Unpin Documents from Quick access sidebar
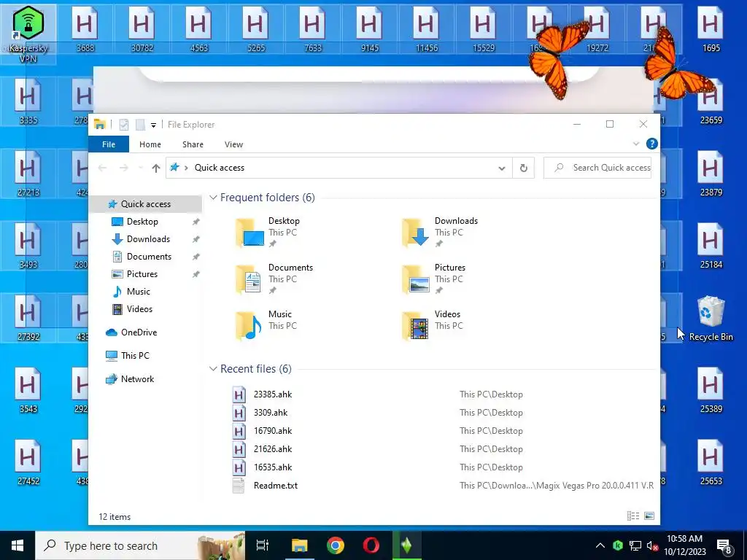 [x=196, y=257]
